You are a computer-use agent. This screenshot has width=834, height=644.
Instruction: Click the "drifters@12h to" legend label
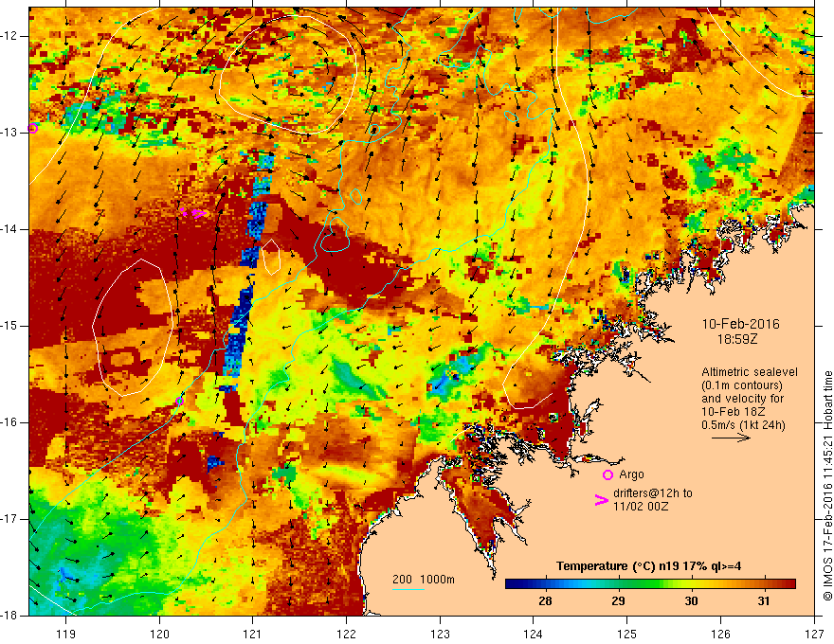(x=653, y=493)
